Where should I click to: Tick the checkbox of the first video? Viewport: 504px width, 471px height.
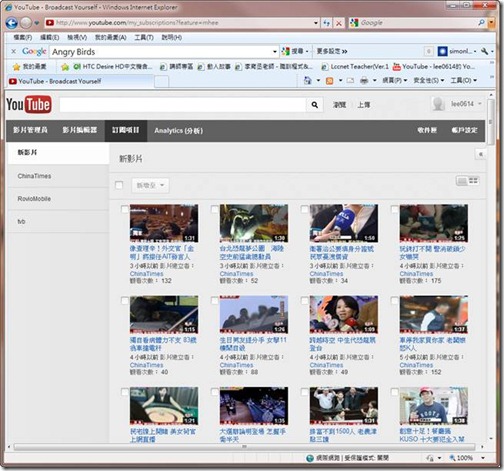pos(125,209)
